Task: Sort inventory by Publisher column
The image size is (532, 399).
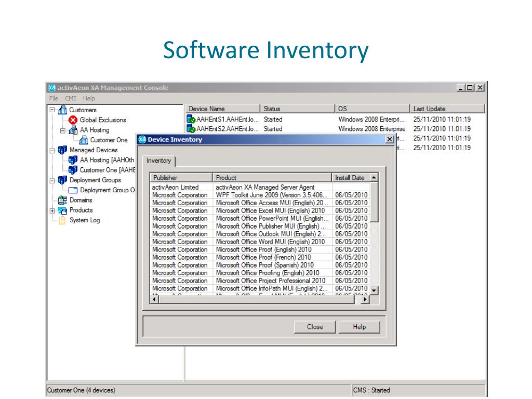Action: pos(181,178)
